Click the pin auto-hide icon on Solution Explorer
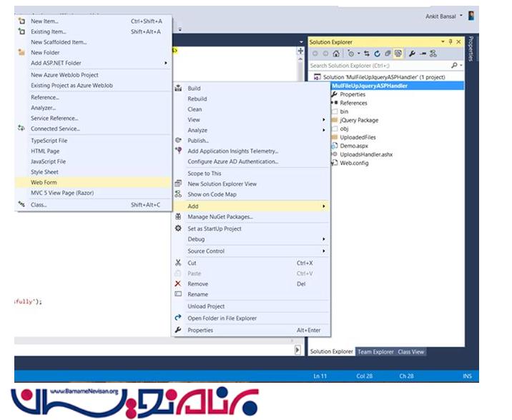Viewport: 512px width, 420px height. tap(451, 41)
